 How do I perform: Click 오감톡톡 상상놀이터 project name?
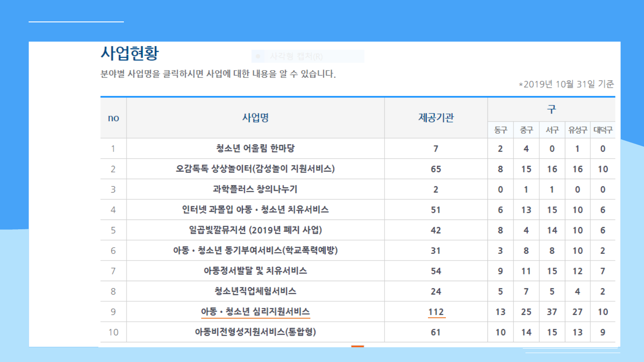point(255,169)
